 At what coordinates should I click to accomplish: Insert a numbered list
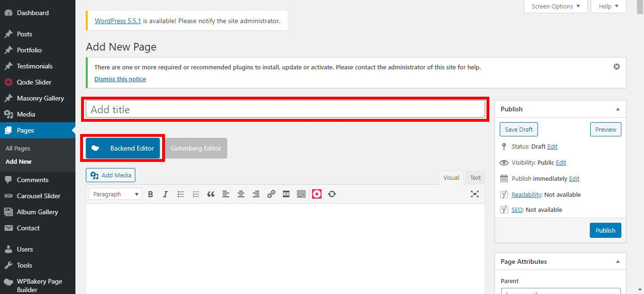(x=196, y=194)
